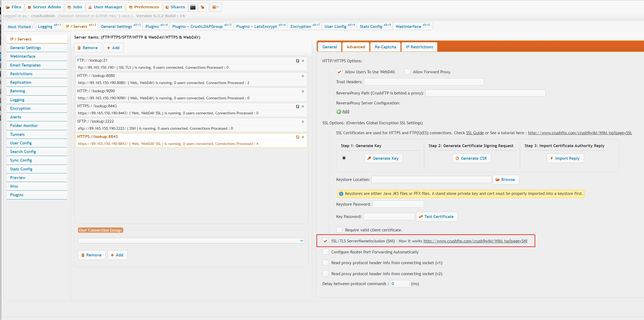Viewport: 644px width, 320px height.
Task: Click the gear icon beside Generate Key
Action: (344, 158)
